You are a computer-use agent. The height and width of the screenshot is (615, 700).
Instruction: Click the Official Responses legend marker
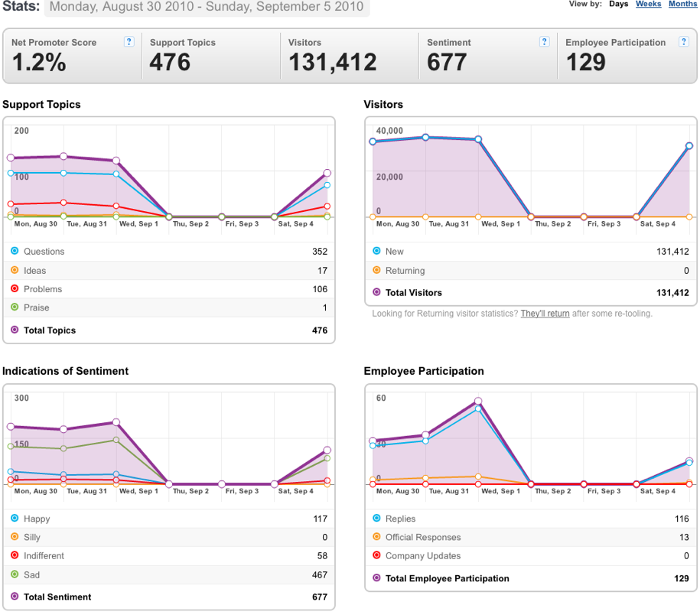[377, 536]
